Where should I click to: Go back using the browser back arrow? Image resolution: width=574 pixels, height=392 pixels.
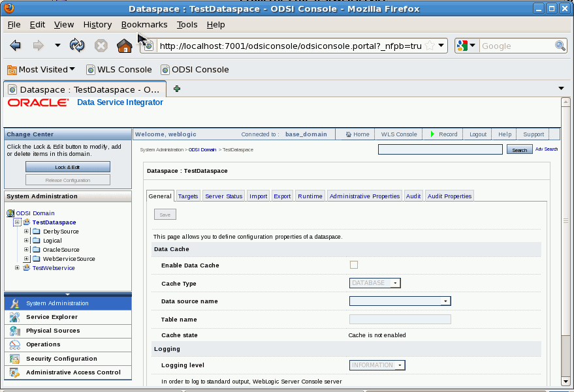(16, 46)
